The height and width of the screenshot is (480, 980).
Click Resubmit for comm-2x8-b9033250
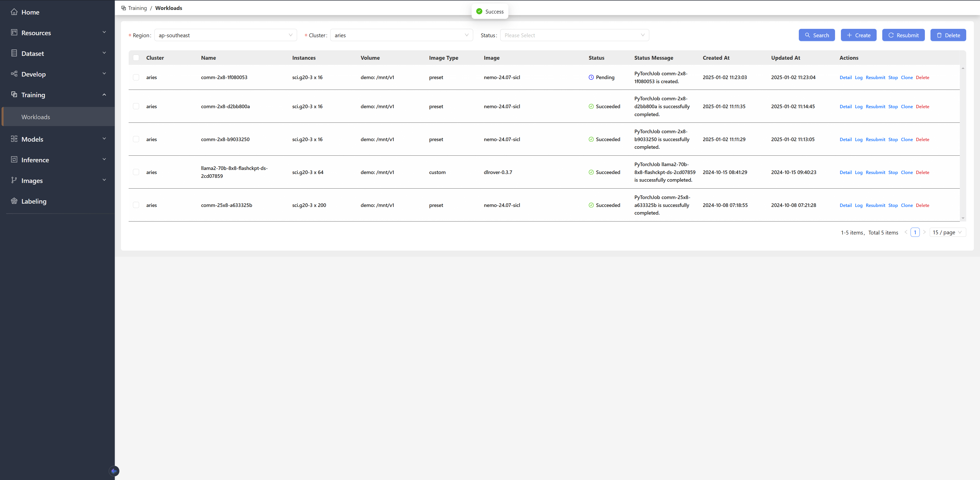coord(875,139)
